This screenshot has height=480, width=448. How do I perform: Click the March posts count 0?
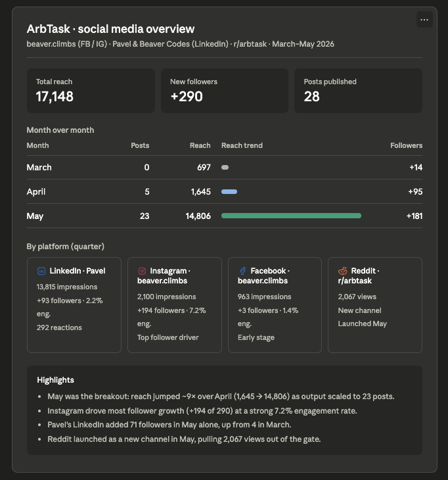(x=146, y=168)
